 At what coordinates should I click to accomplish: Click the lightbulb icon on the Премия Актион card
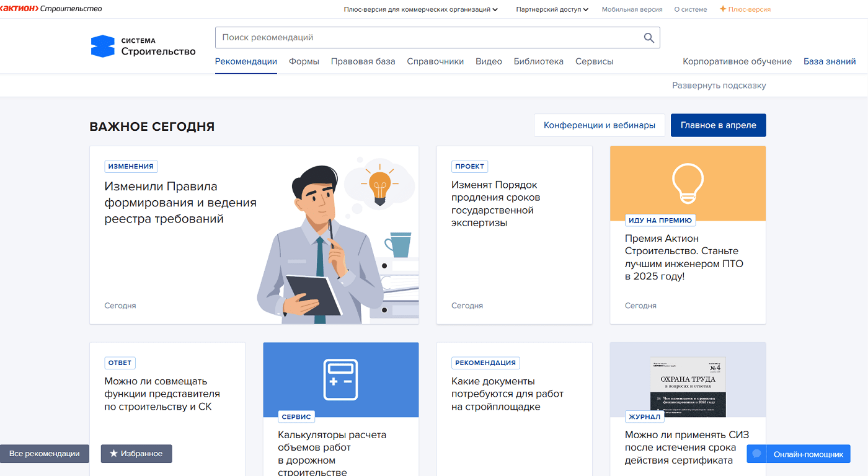pyautogui.click(x=687, y=183)
